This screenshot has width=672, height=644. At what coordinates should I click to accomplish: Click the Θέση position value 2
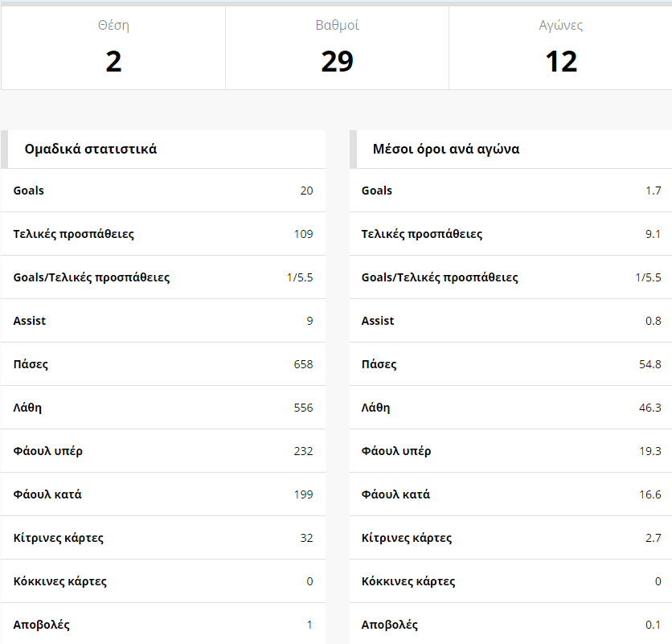click(x=113, y=62)
